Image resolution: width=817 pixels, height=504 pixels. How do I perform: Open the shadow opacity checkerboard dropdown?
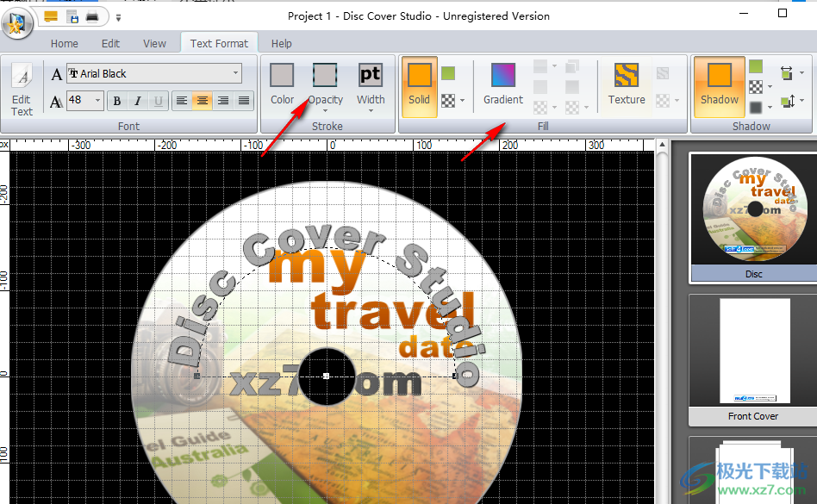tap(770, 87)
